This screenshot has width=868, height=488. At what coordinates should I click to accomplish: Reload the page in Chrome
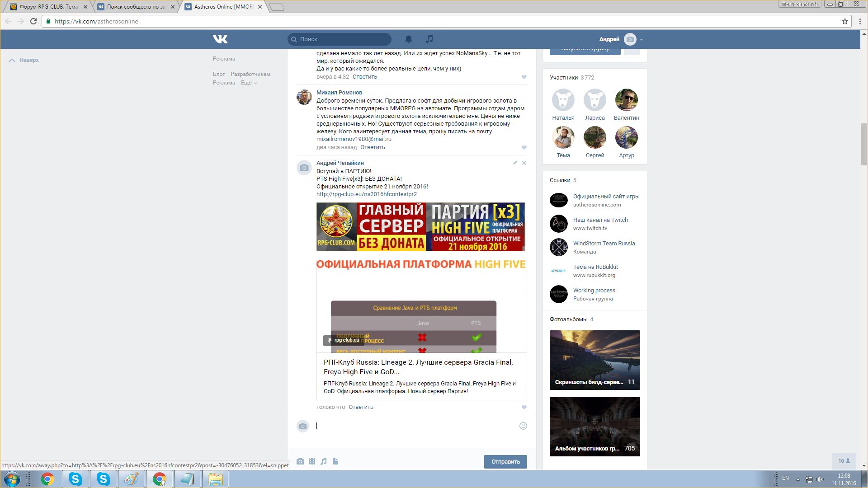(x=33, y=21)
